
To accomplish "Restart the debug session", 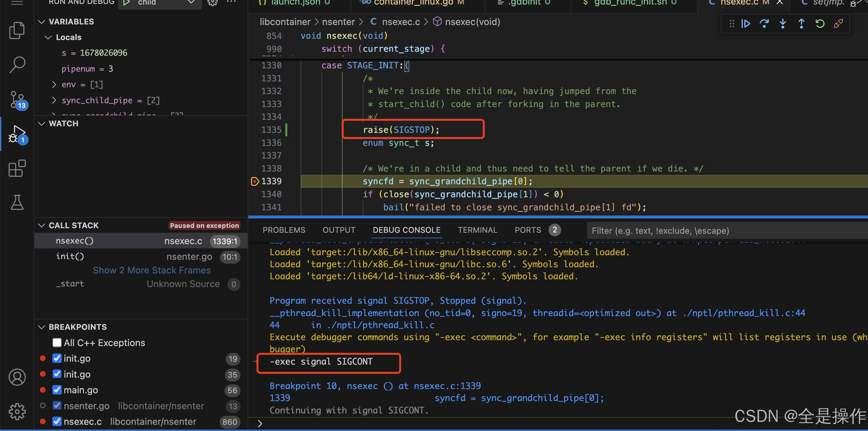I will tap(820, 24).
